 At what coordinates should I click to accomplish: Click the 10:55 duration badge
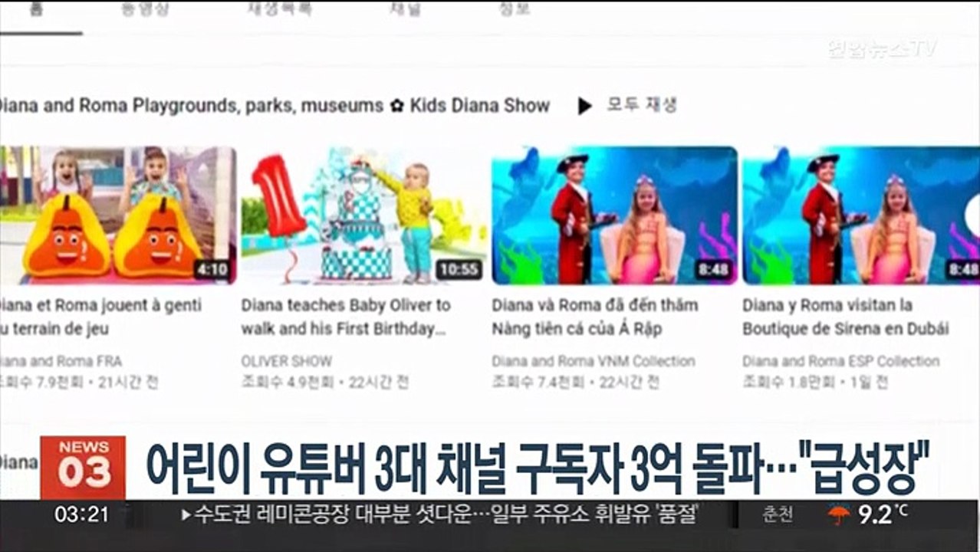coord(459,270)
